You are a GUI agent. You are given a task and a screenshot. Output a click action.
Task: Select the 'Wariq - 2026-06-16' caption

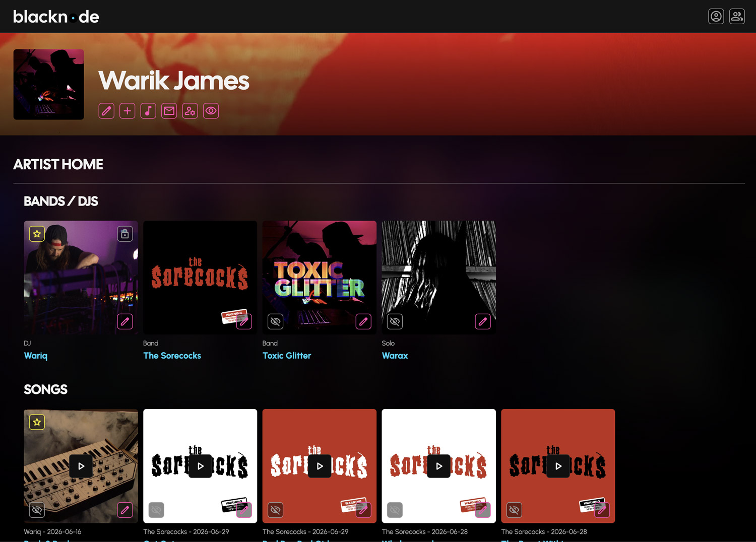coord(52,531)
